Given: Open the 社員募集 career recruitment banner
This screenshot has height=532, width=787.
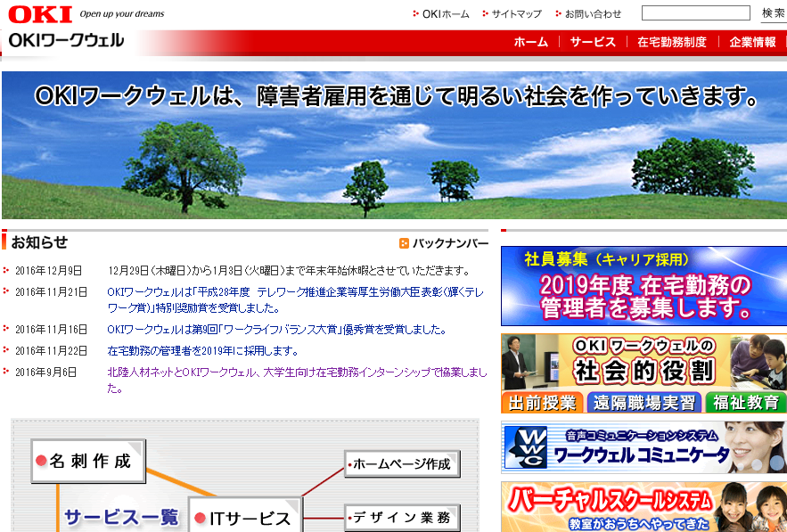Looking at the screenshot, I should tap(643, 286).
